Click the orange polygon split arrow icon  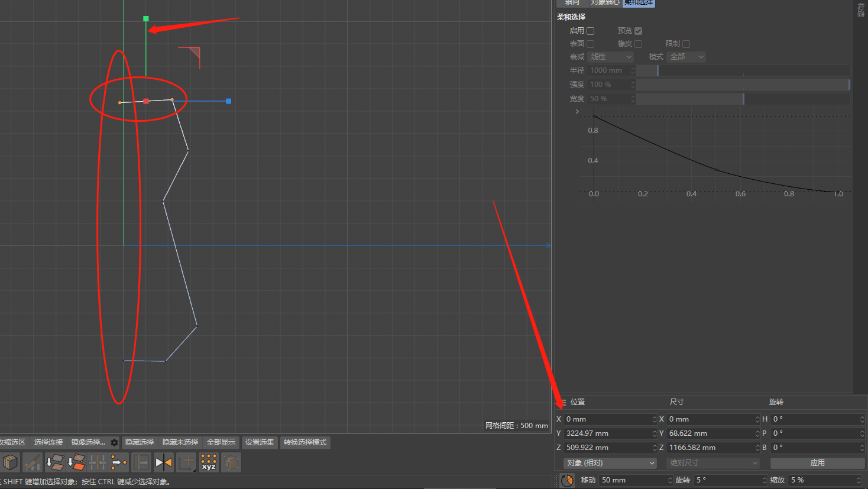76,462
